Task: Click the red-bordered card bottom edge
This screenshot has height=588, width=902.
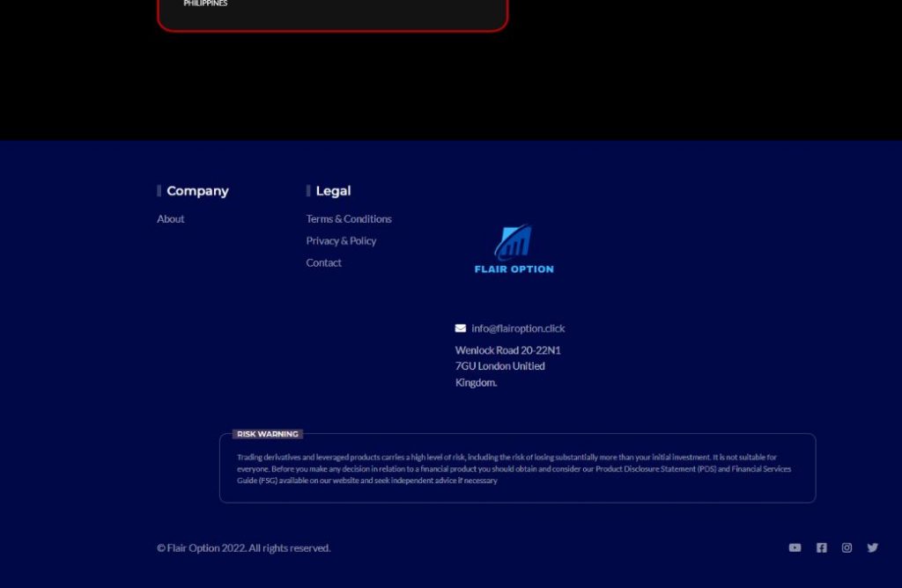Action: (x=332, y=31)
